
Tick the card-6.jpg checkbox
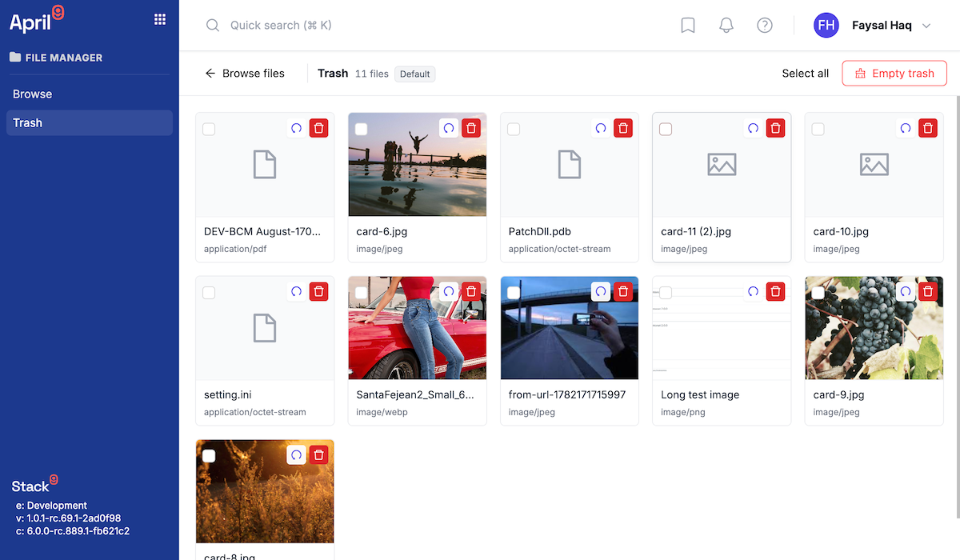(x=361, y=129)
